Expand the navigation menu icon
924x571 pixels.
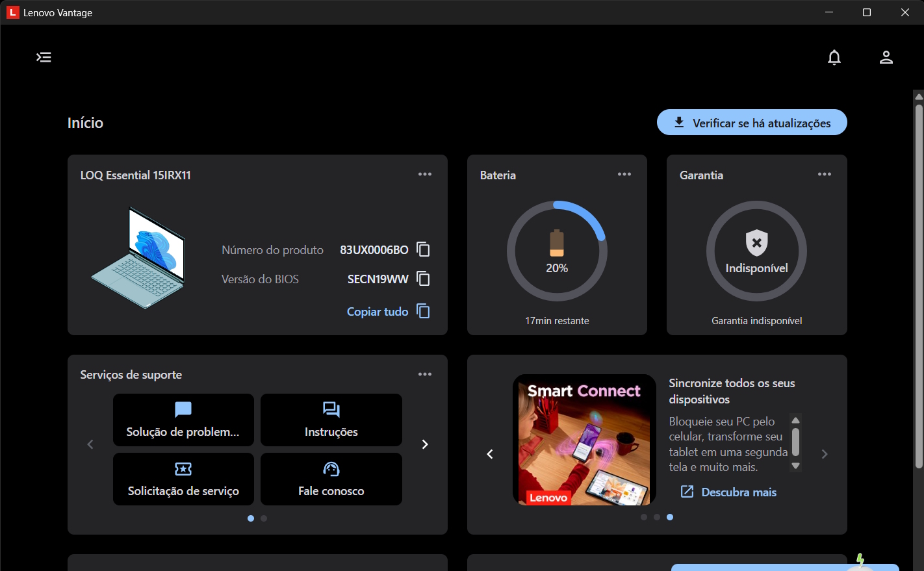coord(44,57)
